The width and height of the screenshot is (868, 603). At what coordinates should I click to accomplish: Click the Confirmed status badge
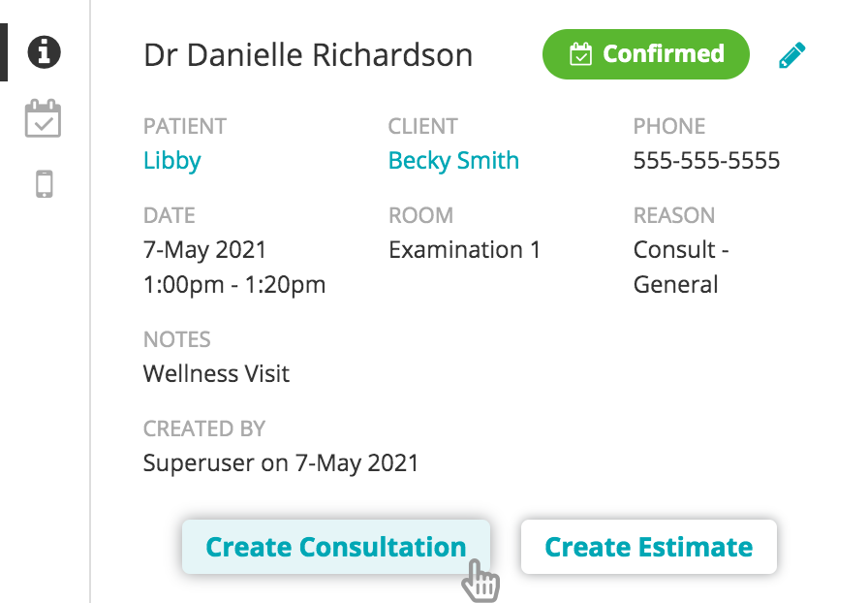tap(646, 54)
